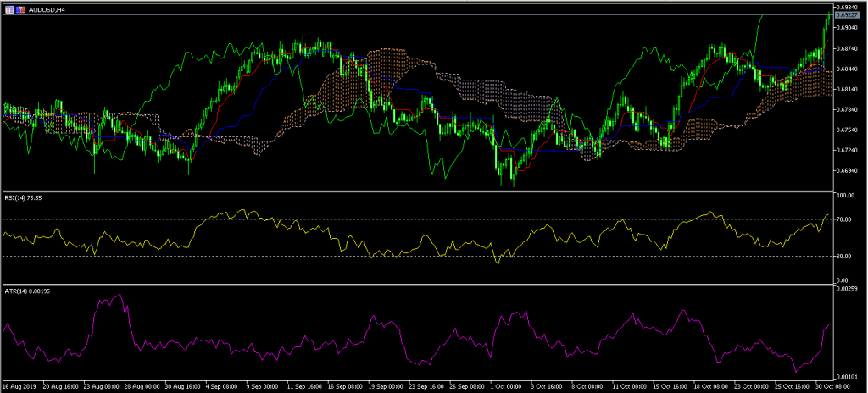Click price scale value 0.68740
Screen dimensions: 868x393
pos(848,48)
